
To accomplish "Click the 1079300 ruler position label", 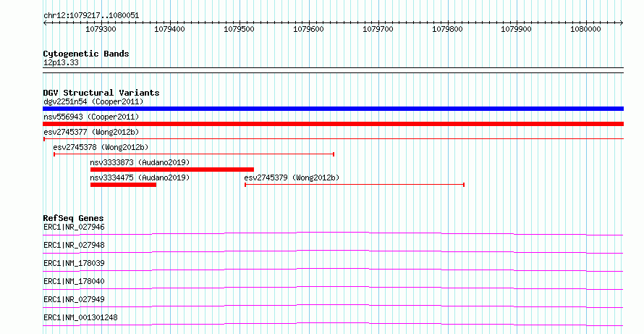I will [x=101, y=29].
